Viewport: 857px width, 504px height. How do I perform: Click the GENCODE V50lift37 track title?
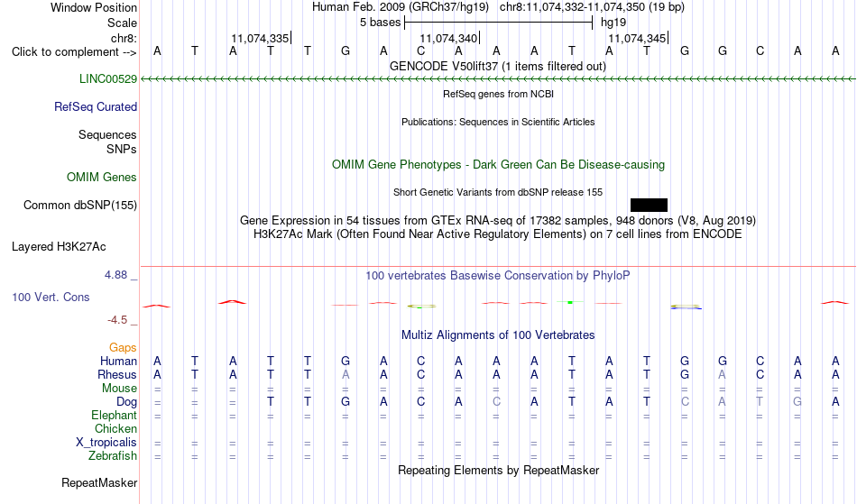[498, 66]
